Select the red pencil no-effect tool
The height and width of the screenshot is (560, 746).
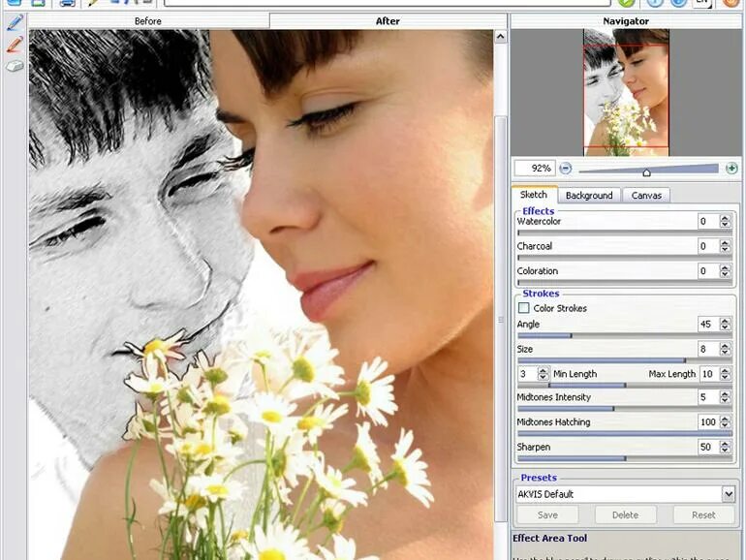(x=15, y=45)
